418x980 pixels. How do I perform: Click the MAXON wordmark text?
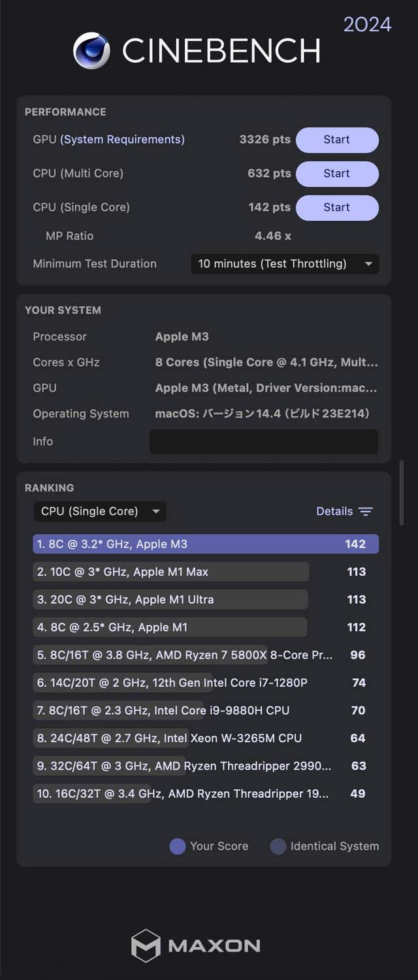(214, 946)
